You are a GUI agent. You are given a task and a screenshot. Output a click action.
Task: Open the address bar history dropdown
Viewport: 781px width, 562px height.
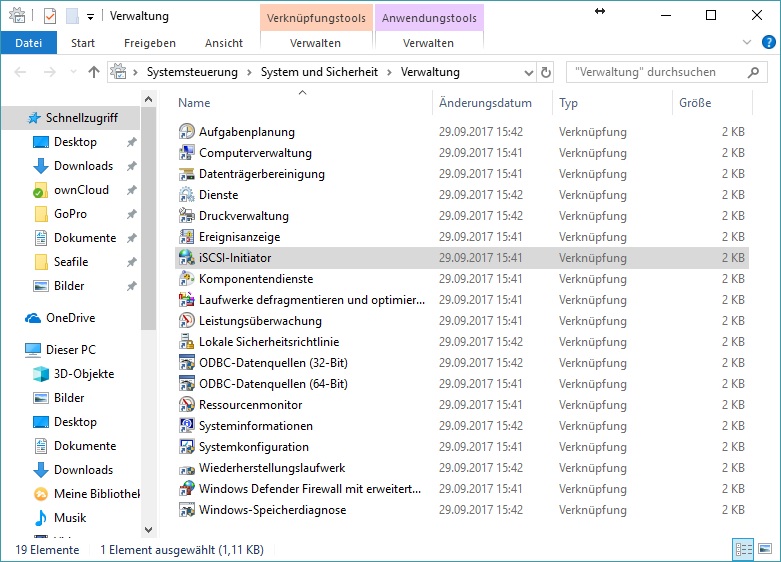[x=528, y=73]
